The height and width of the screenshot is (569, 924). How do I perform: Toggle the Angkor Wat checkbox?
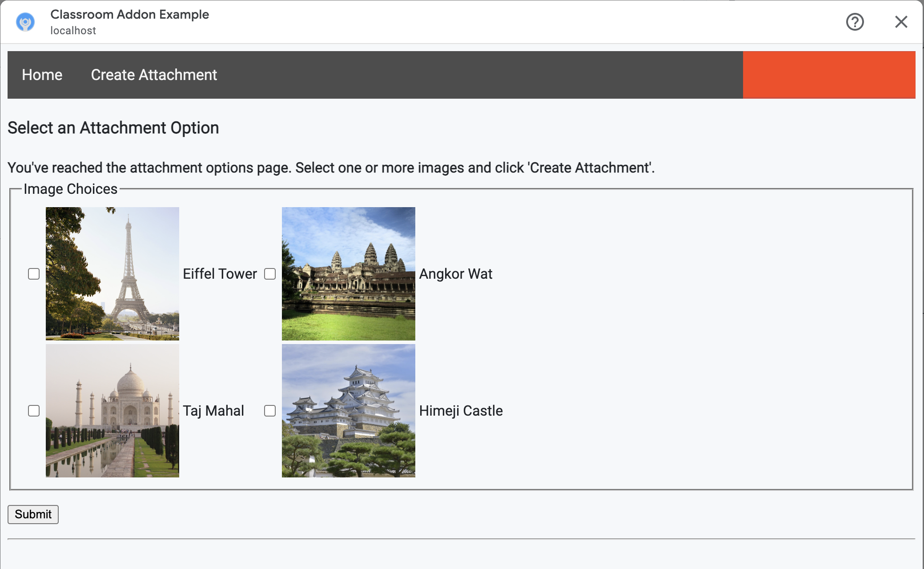point(269,273)
